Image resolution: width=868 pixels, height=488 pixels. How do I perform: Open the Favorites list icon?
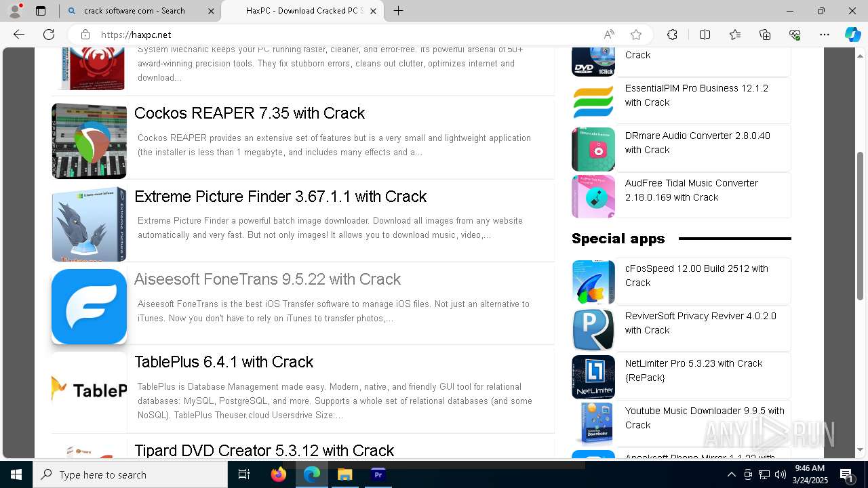coord(735,35)
